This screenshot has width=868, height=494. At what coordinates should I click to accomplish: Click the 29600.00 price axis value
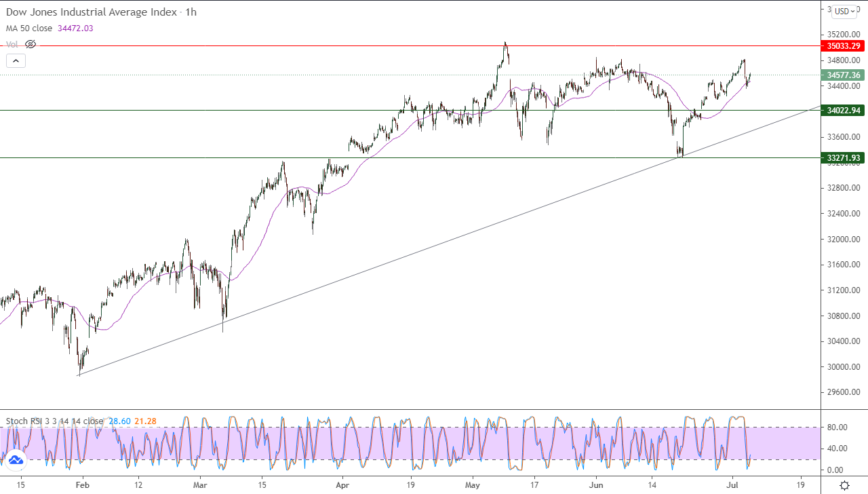coord(844,392)
